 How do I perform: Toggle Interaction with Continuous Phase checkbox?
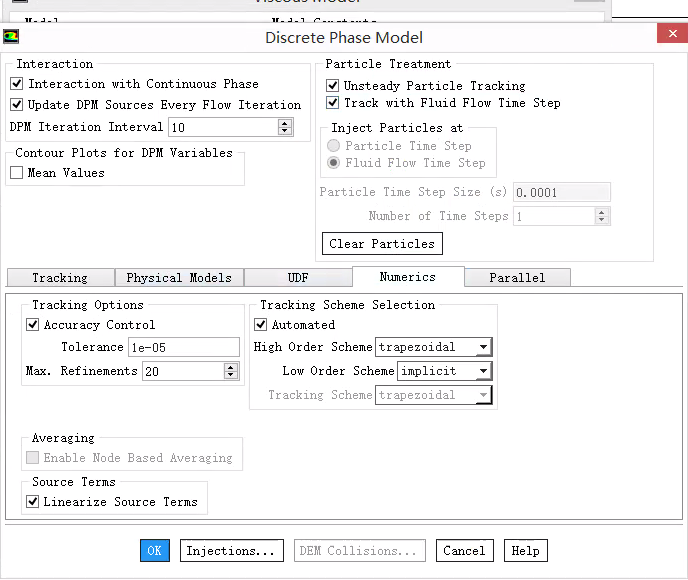pos(17,84)
